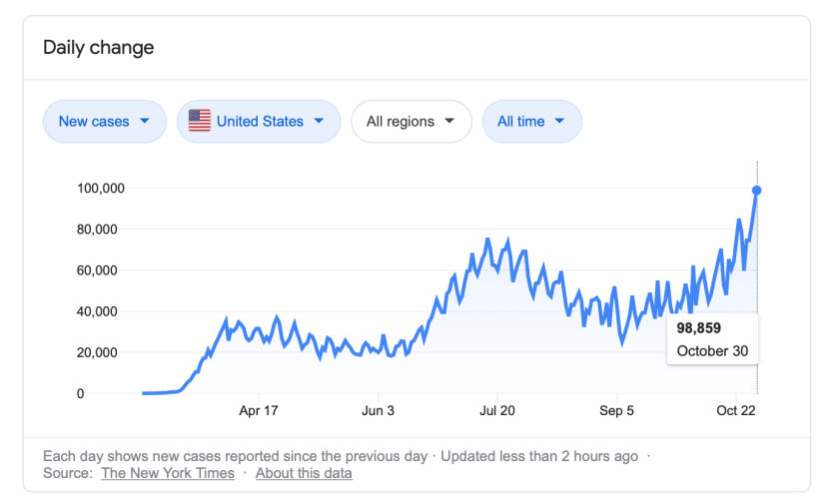Open the United States country dropdown
Image resolution: width=839 pixels, height=504 pixels.
tap(257, 122)
